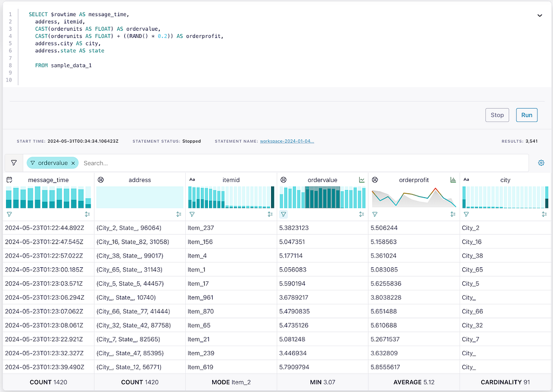The image size is (553, 392).
Task: Click the Run button
Action: click(x=527, y=115)
